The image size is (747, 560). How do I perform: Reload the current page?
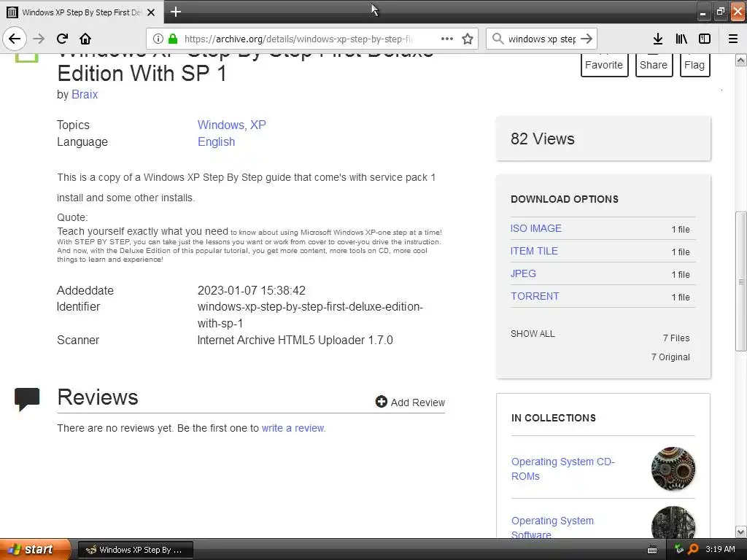pyautogui.click(x=62, y=39)
